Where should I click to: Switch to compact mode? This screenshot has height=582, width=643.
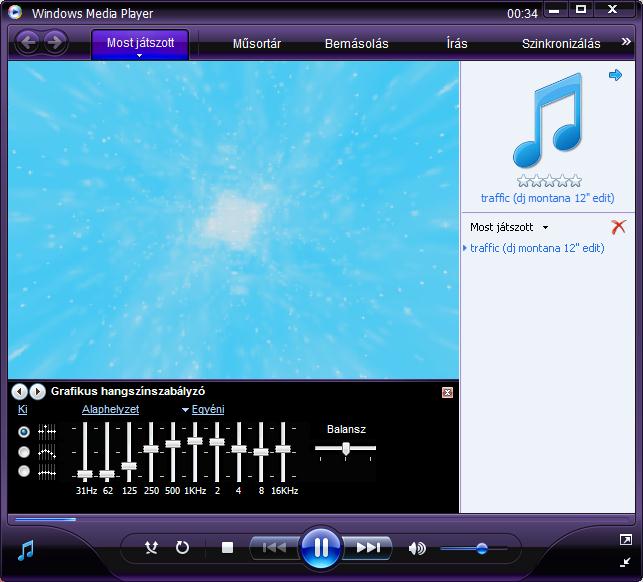point(625,562)
